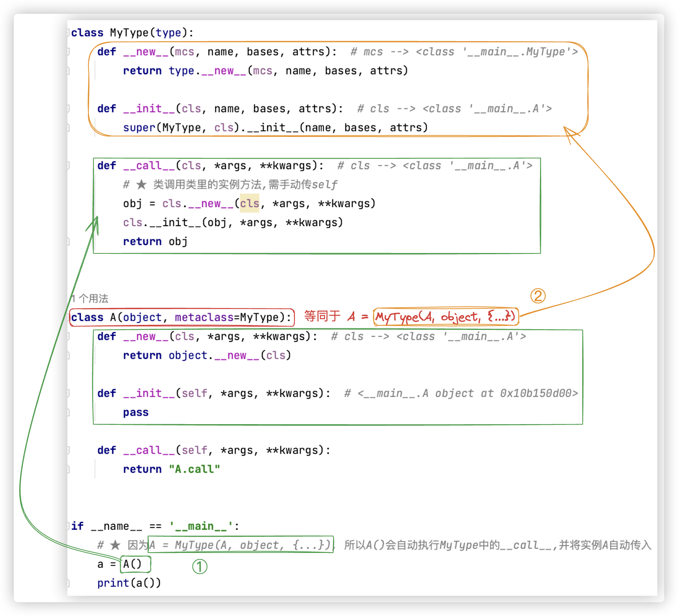Click the pass keyword in A.__init__
Screen dimensions: 678x616
click(x=136, y=412)
